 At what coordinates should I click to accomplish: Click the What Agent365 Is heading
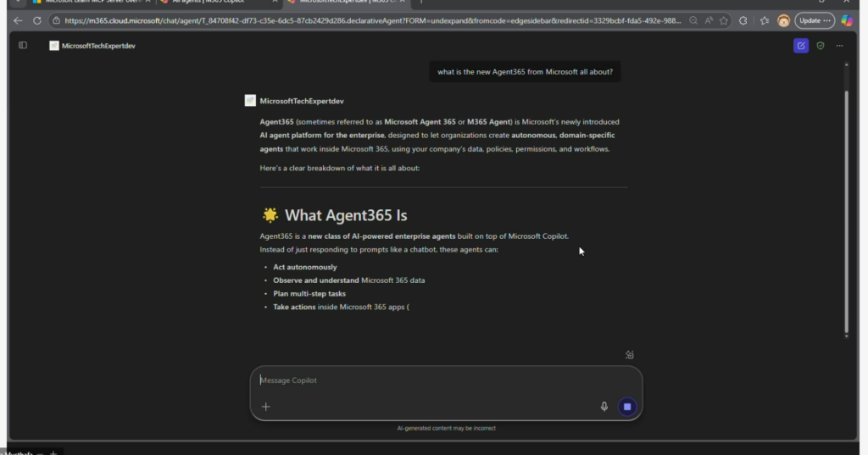click(346, 215)
